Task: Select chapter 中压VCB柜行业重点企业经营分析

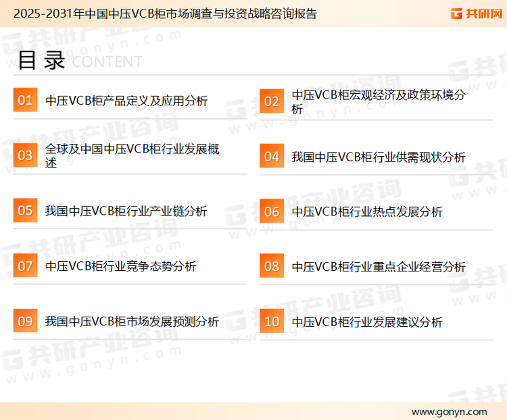Action: pyautogui.click(x=379, y=267)
